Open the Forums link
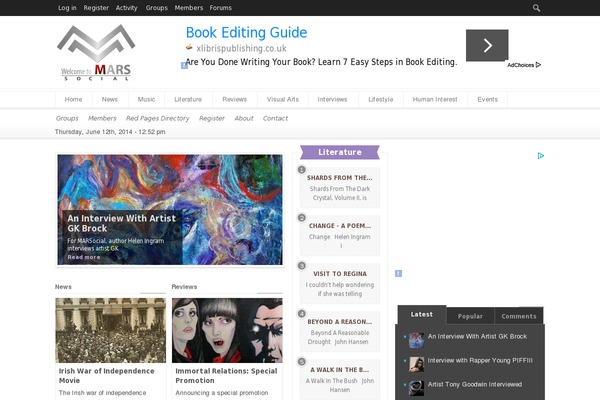Screen dimensions: 600x400 pyautogui.click(x=220, y=8)
